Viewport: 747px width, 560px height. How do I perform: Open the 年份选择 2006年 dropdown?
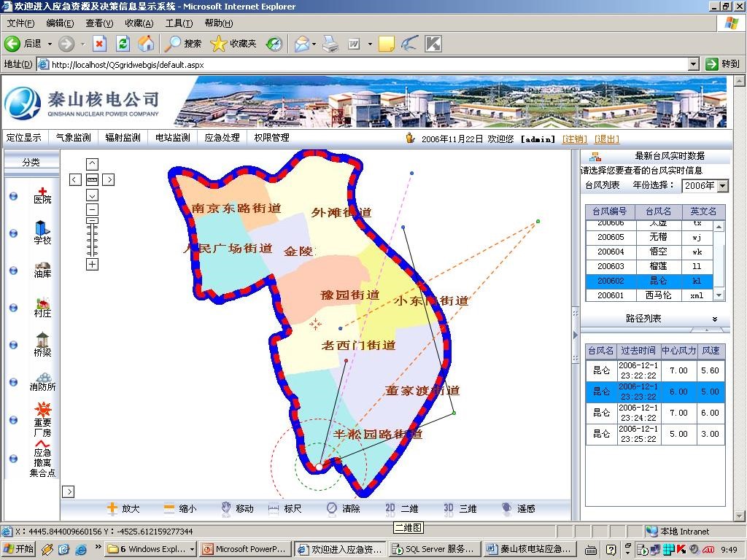tap(722, 186)
